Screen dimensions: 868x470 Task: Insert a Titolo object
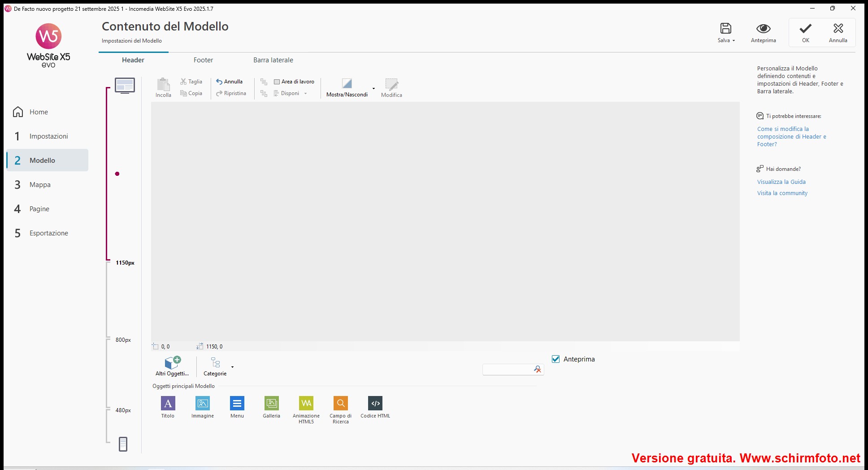pos(168,404)
